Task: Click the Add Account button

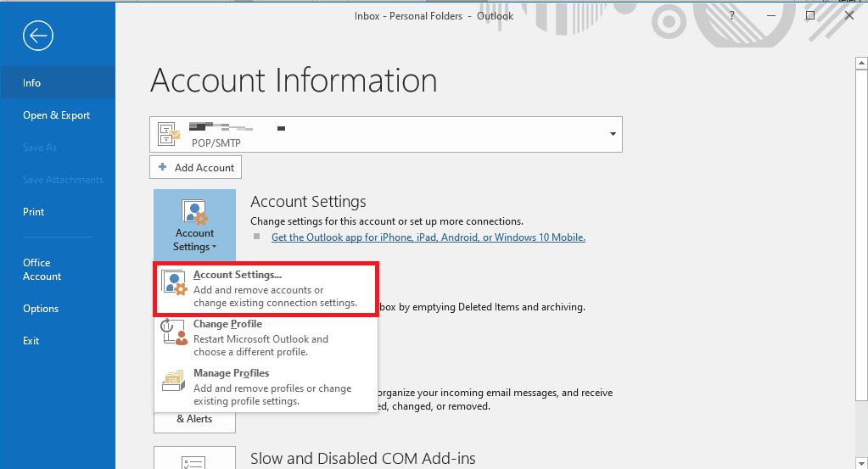Action: click(x=195, y=168)
